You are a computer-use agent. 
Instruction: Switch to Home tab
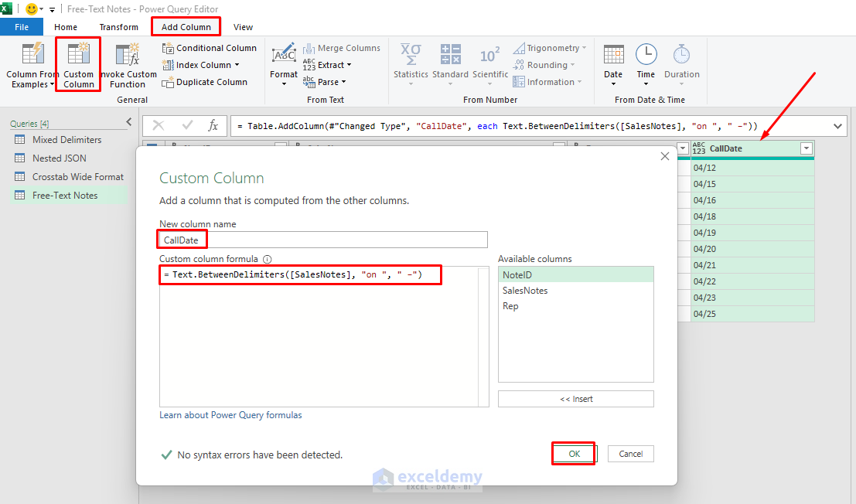[x=66, y=27]
